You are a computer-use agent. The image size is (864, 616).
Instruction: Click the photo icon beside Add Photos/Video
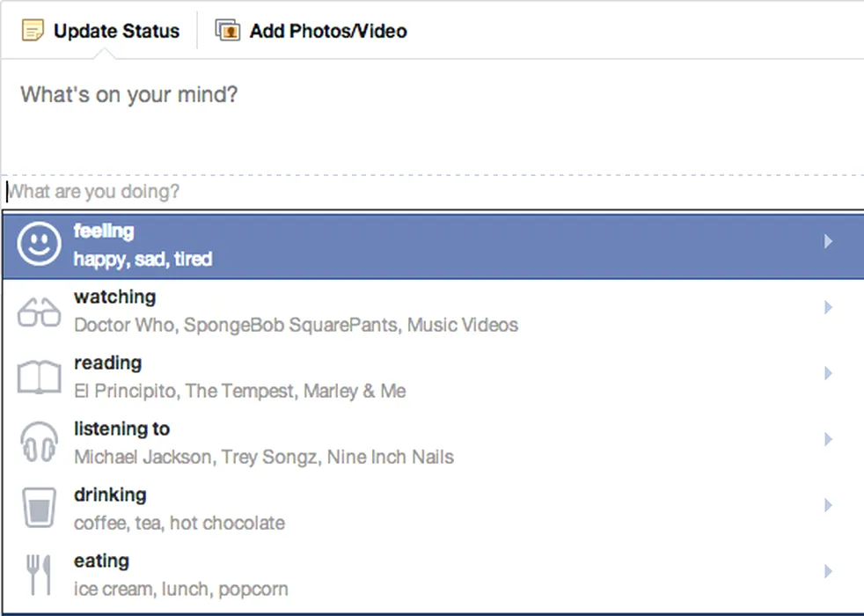pos(228,32)
